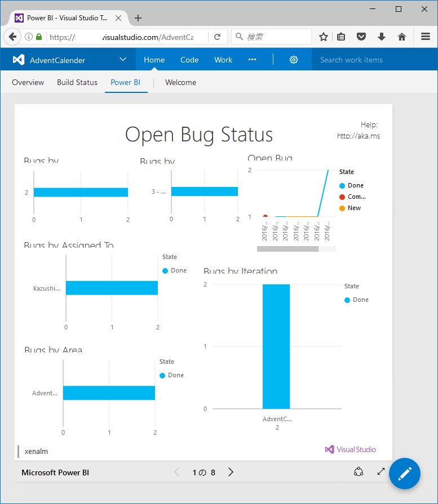This screenshot has height=504, width=438.
Task: Switch to the Build Status tab
Action: click(77, 83)
